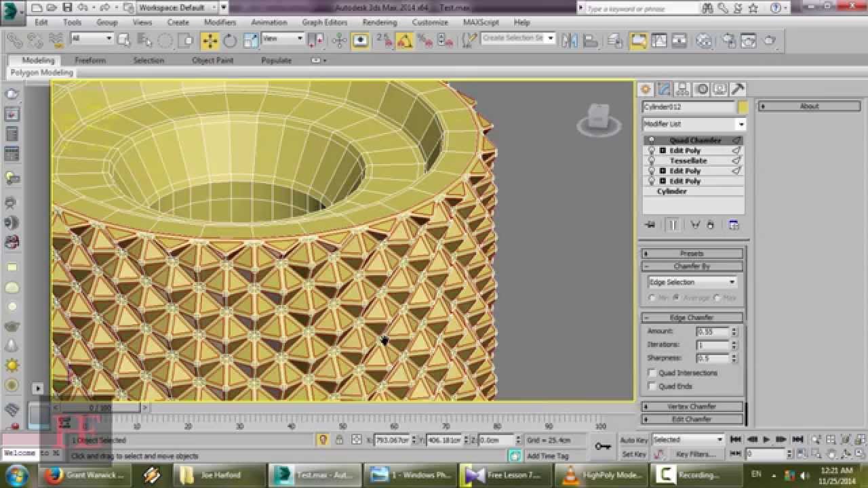Image resolution: width=868 pixels, height=488 pixels.
Task: Play the animation
Action: (766, 440)
